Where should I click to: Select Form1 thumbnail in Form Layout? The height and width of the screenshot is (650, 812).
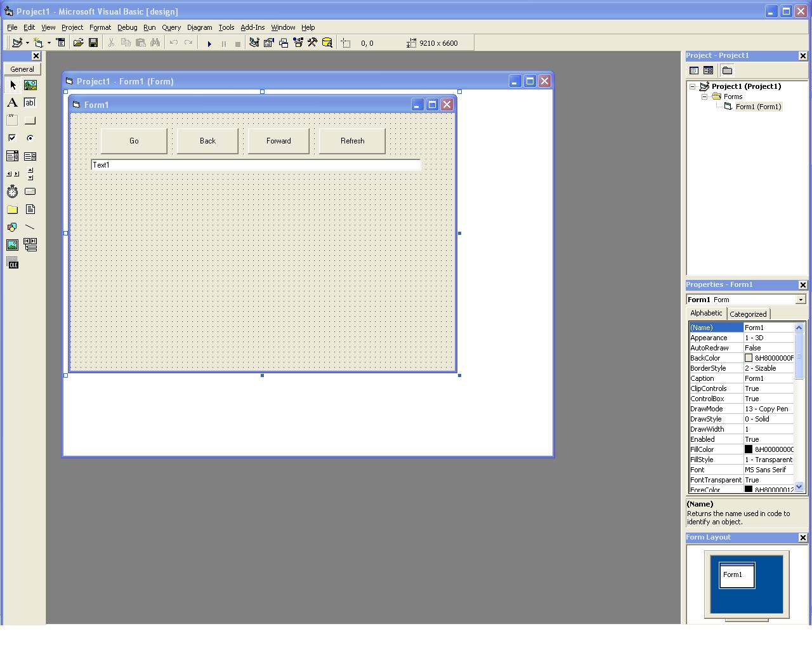point(737,575)
